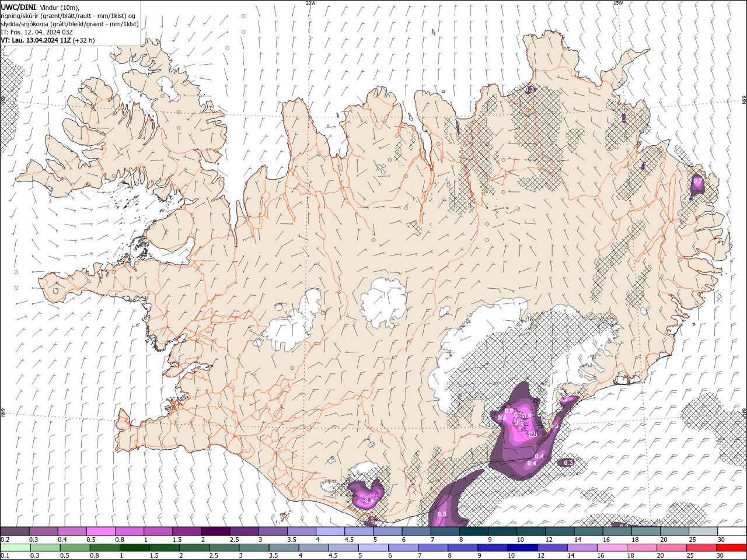Image resolution: width=747 pixels, height=560 pixels.
Task: Select the bright pink 0.5 snow legend swatch
Action: click(100, 531)
